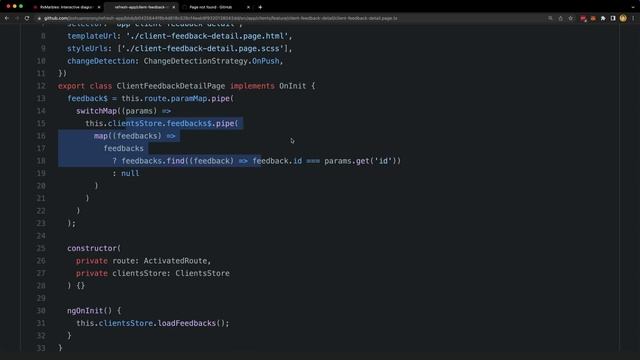This screenshot has height=360, width=640.
Task: Bookmark this page with star icon
Action: point(571,18)
